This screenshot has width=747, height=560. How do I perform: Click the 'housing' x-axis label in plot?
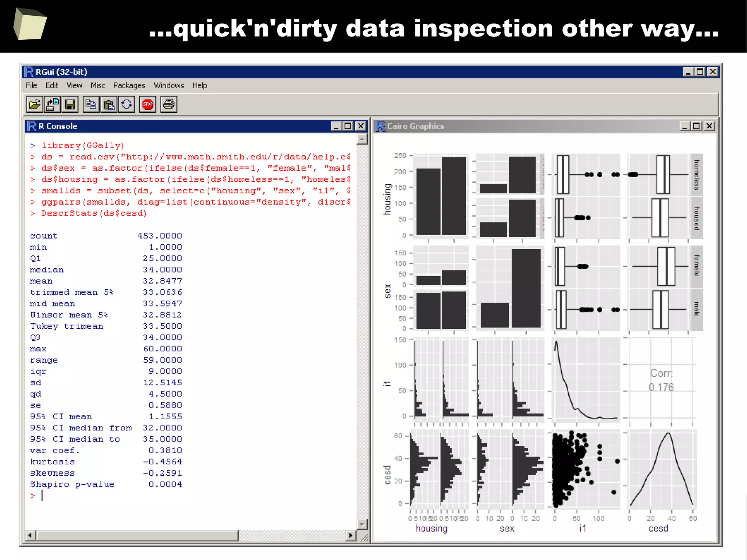(431, 529)
